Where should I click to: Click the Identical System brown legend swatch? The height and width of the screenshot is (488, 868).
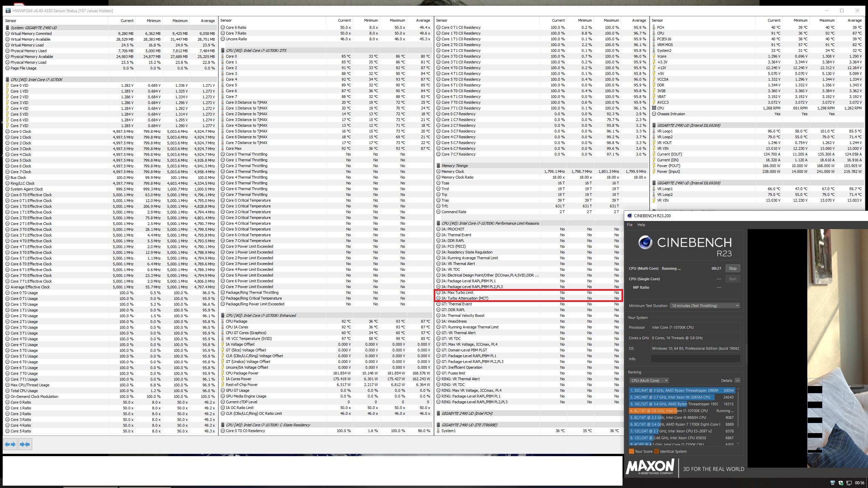pyautogui.click(x=656, y=451)
